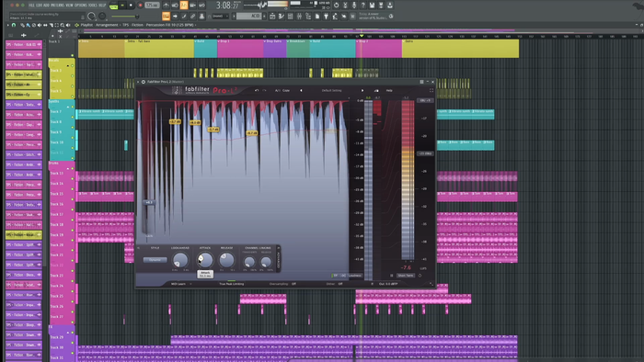Viewport: 644px width, 362px height.
Task: Collapse the Vocals track group
Action: coord(68,65)
